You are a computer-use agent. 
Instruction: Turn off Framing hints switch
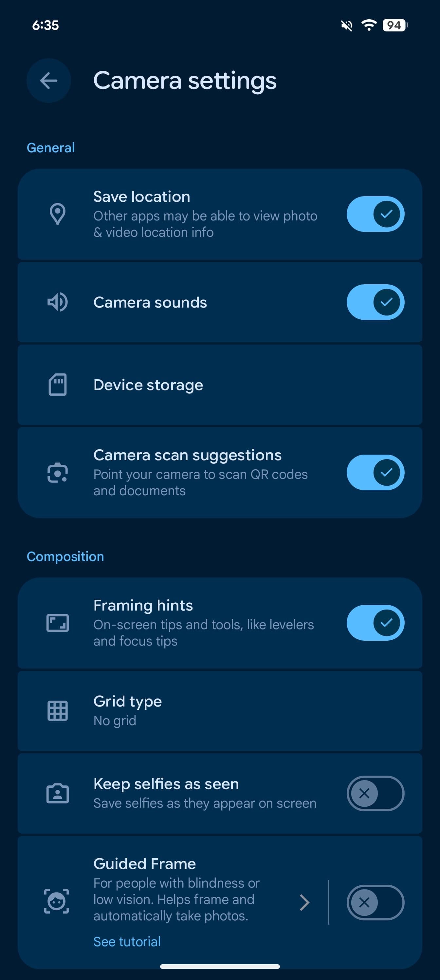coord(375,623)
